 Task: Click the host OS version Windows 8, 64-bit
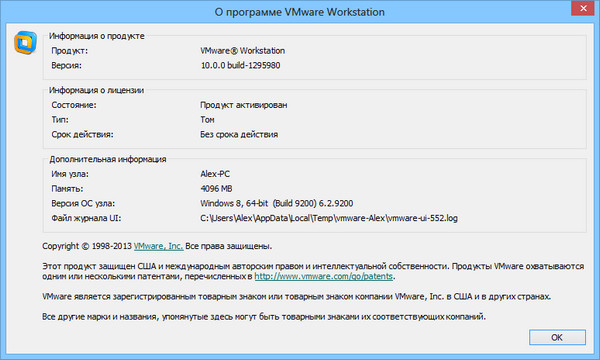277,204
